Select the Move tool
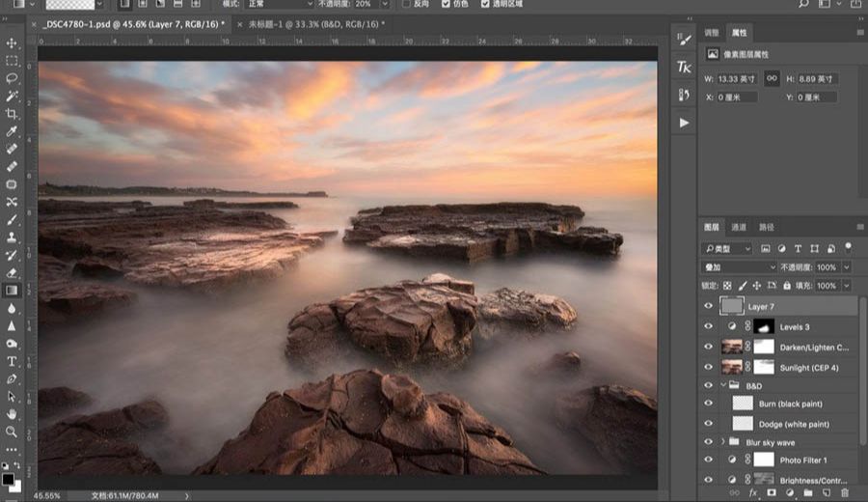This screenshot has width=868, height=502. pyautogui.click(x=11, y=42)
